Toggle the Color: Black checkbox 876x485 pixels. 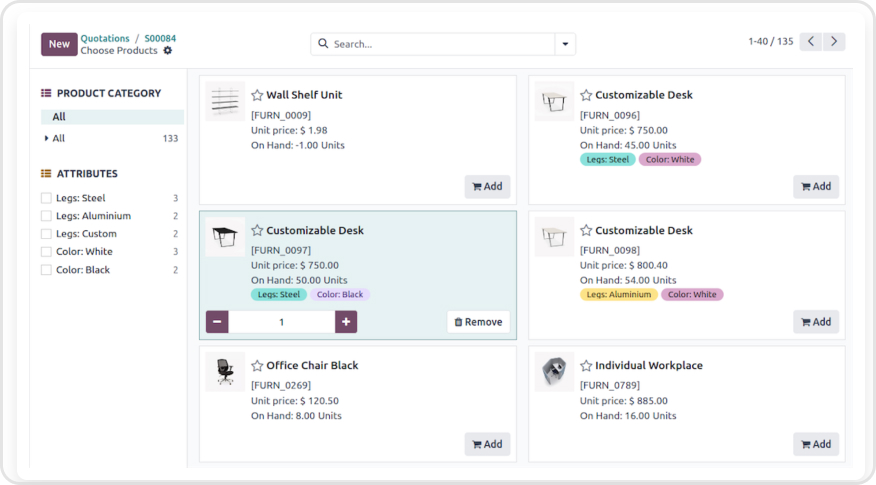(46, 270)
